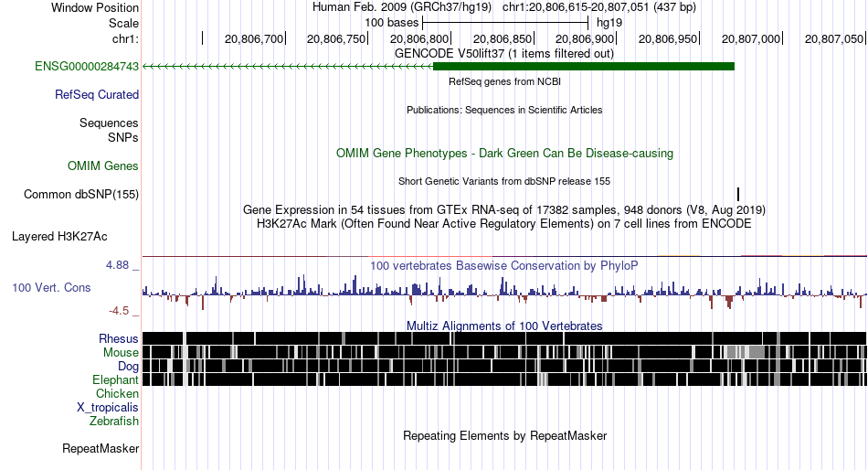Screen dimensions: 868x470
Task: Click the chr1: ruler label
Action: (x=125, y=38)
